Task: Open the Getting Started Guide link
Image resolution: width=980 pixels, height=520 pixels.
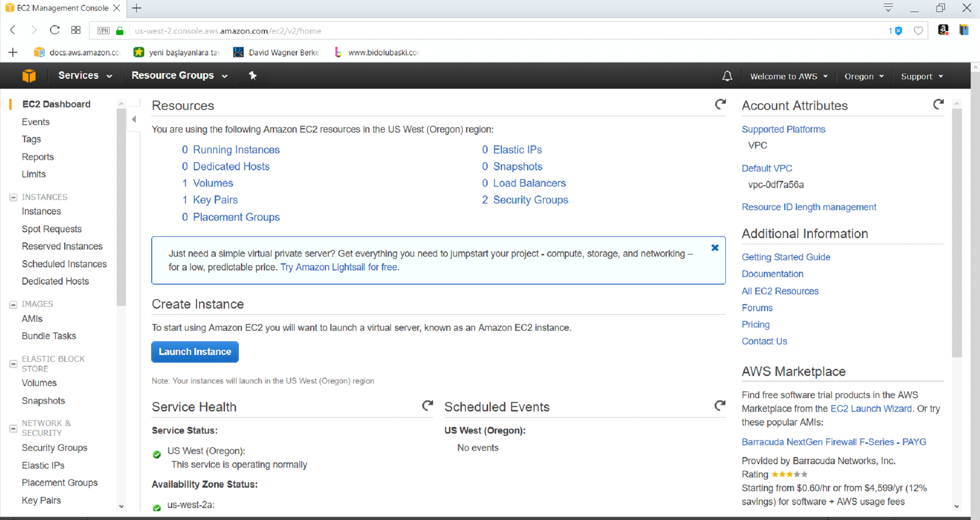Action: 786,257
